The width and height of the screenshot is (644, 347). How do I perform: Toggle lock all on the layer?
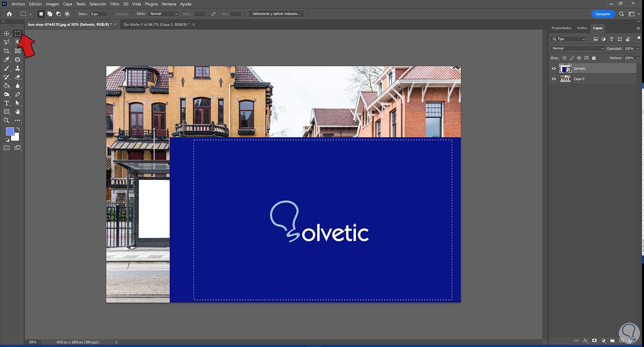point(594,58)
